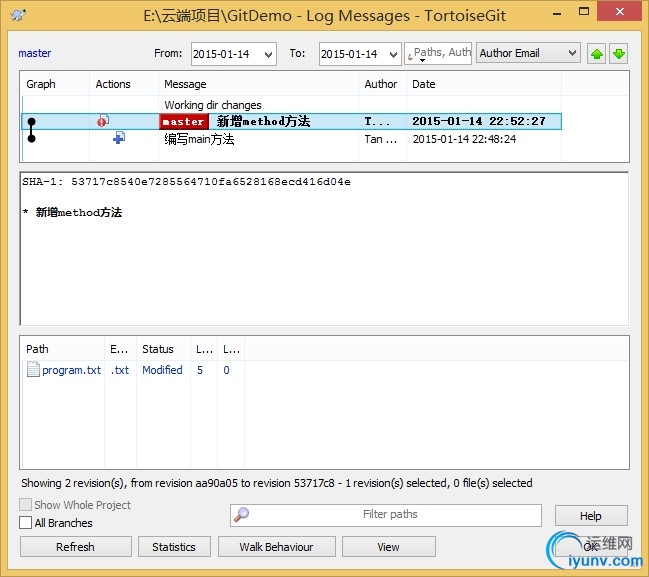Click the Graph column header
The width and height of the screenshot is (649, 577).
click(55, 84)
